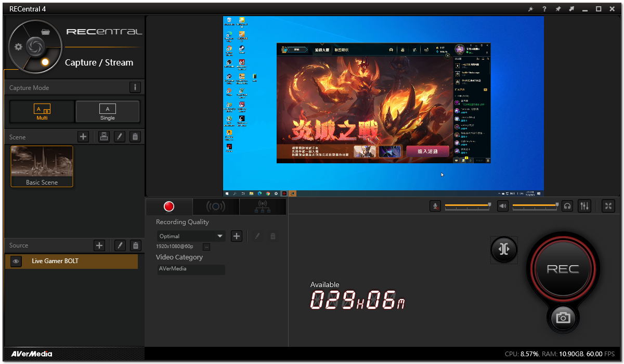Start recording with the REC button
Image resolution: width=624 pixels, height=364 pixels.
(563, 269)
